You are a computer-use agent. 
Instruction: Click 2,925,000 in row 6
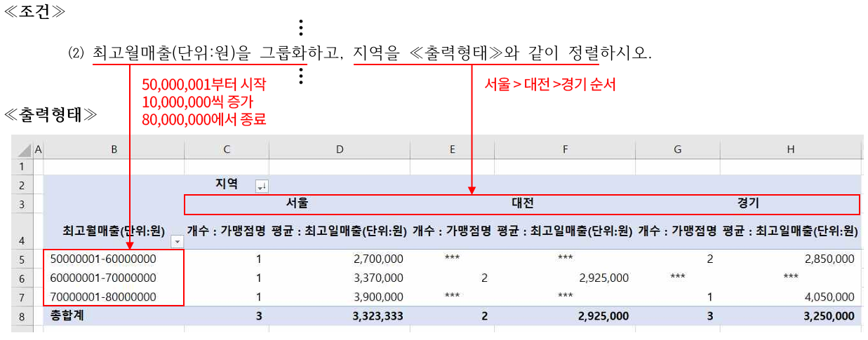(x=605, y=278)
